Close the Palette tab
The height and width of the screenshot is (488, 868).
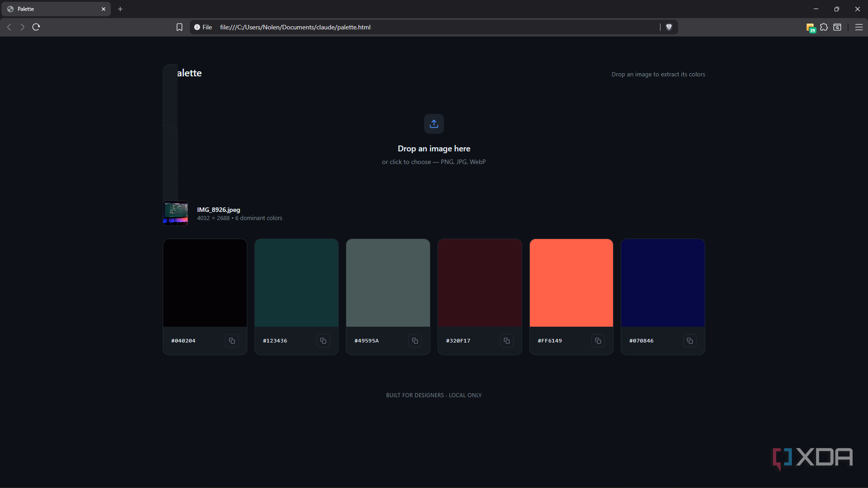point(104,9)
